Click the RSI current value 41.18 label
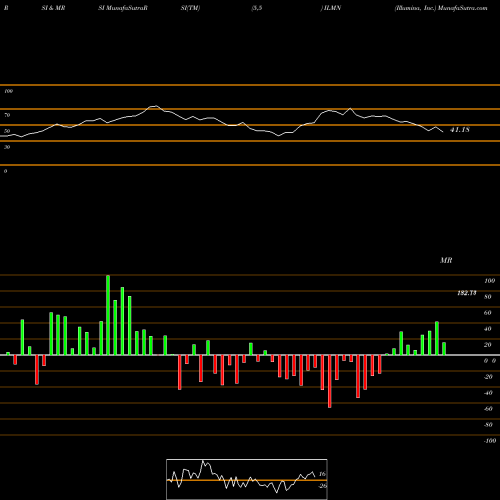The image size is (500, 500). (x=460, y=130)
